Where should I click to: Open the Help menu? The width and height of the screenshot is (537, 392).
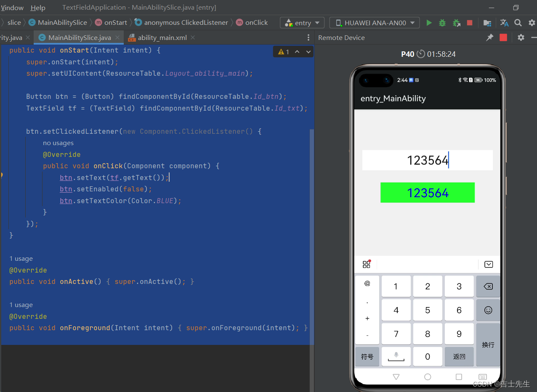click(x=38, y=8)
